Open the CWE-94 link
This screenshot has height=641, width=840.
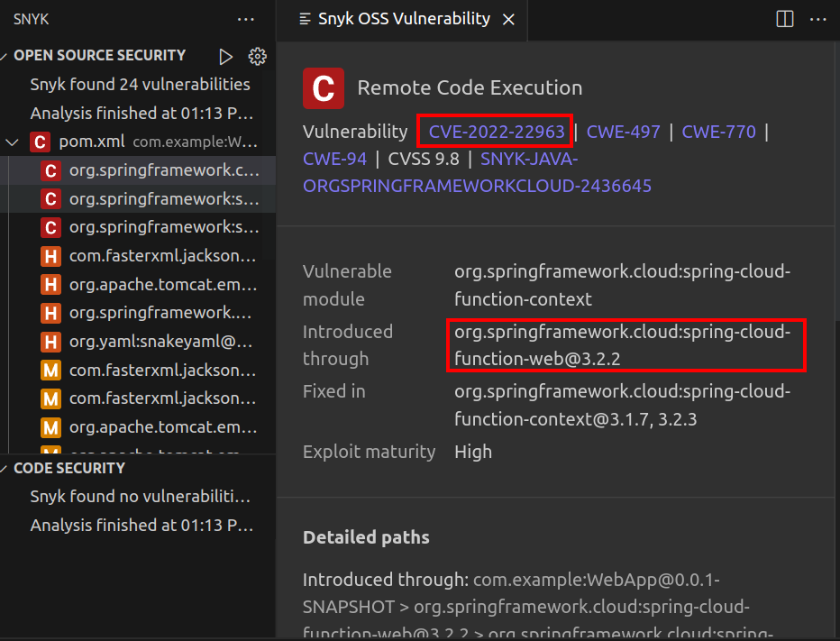pyautogui.click(x=334, y=159)
